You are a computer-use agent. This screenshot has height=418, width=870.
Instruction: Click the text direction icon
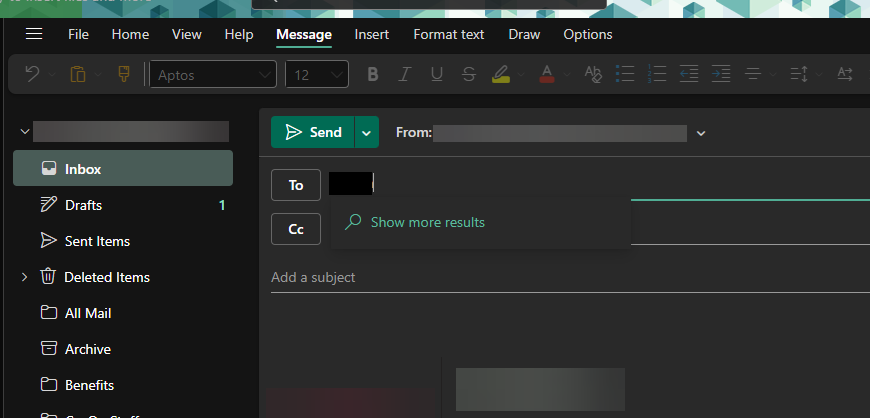844,74
